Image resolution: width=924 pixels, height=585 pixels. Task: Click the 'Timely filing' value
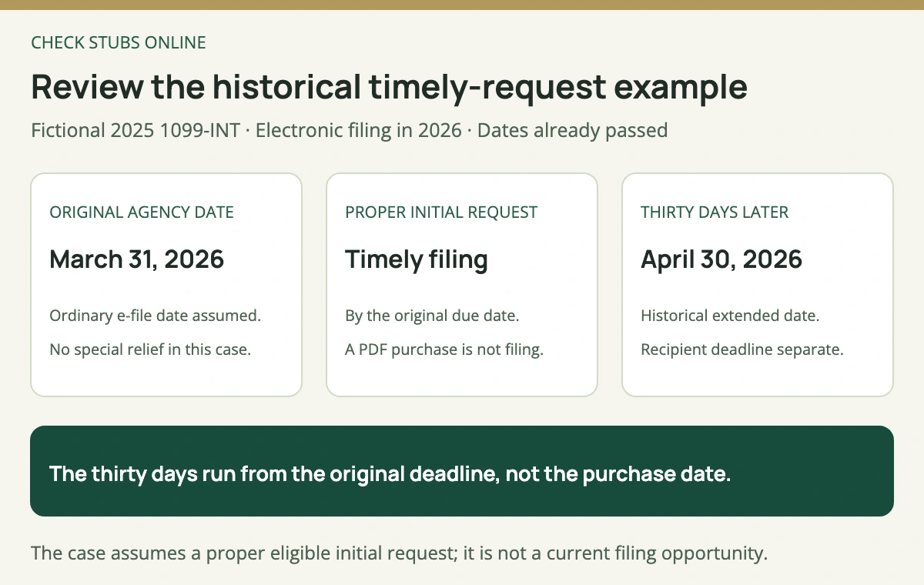pyautogui.click(x=417, y=260)
